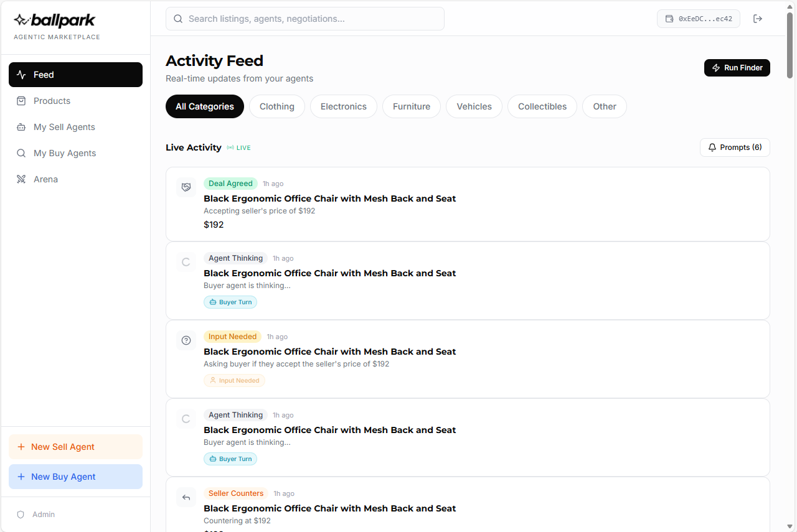Click the plus icon on New Buy Agent
The image size is (797, 532).
pos(21,477)
